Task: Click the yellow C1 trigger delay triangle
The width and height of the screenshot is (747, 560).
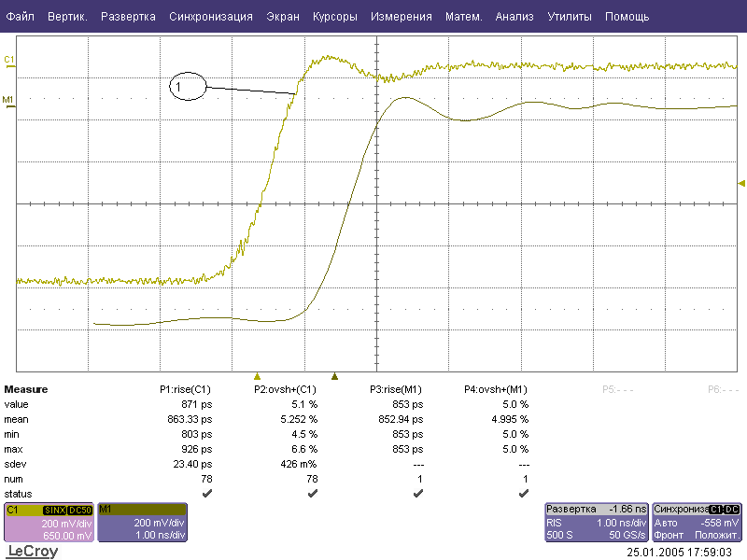Action: (259, 377)
